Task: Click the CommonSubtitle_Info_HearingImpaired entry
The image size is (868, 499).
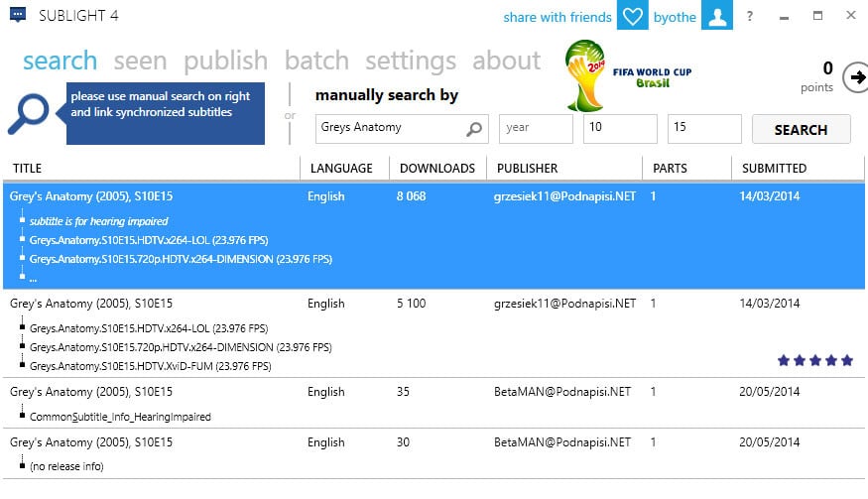Action: (x=120, y=417)
